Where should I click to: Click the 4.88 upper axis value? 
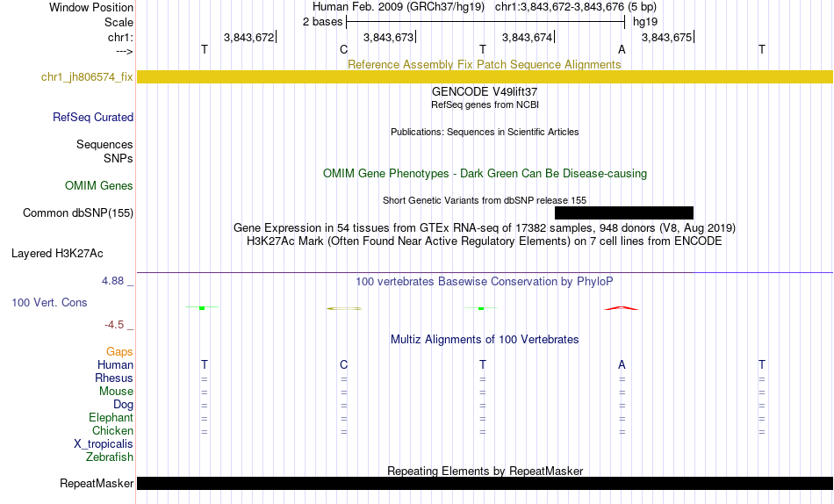[112, 281]
